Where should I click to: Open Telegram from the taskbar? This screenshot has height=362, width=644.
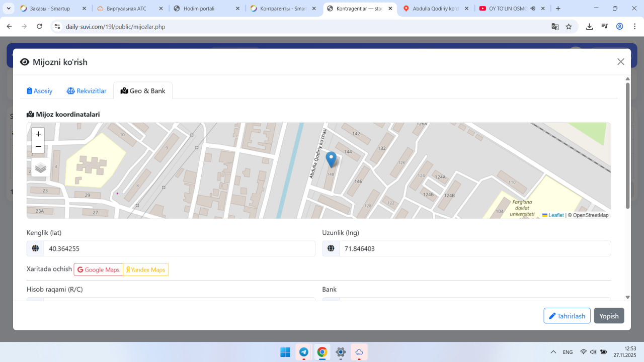click(304, 352)
